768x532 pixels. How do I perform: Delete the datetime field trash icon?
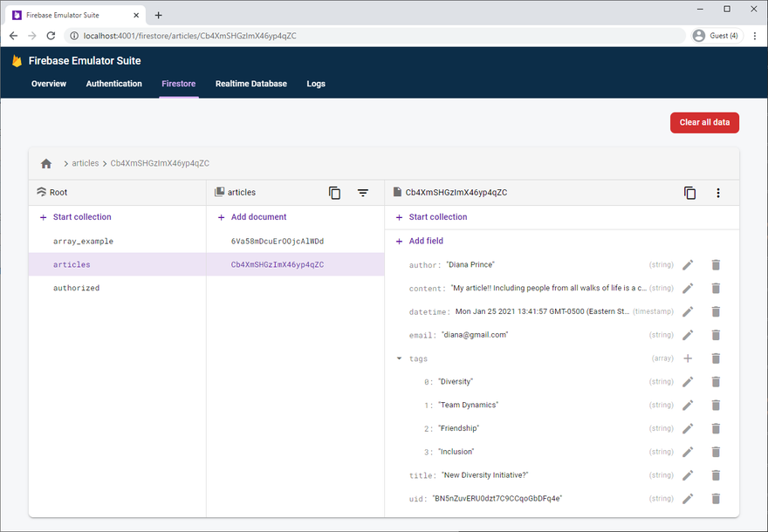pyautogui.click(x=716, y=311)
